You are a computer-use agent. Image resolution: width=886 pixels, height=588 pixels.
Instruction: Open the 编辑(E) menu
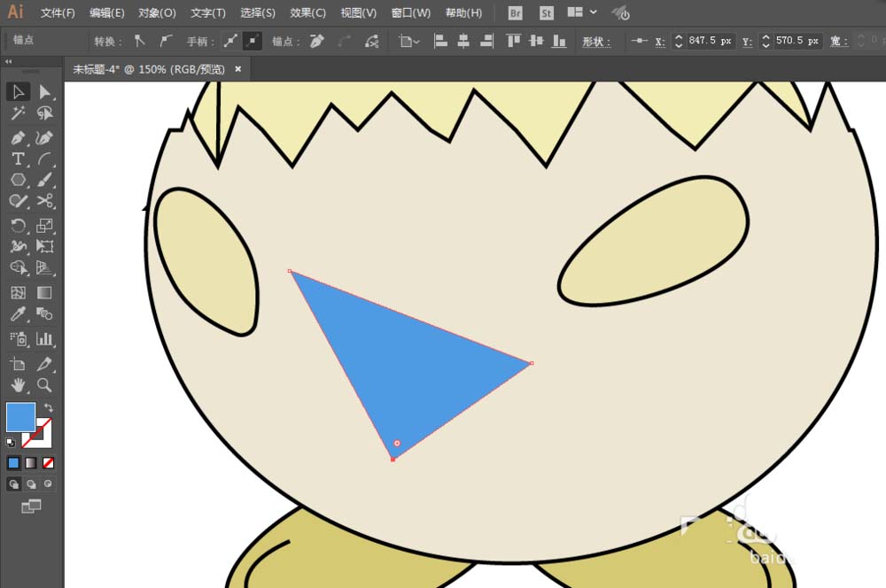pos(107,13)
